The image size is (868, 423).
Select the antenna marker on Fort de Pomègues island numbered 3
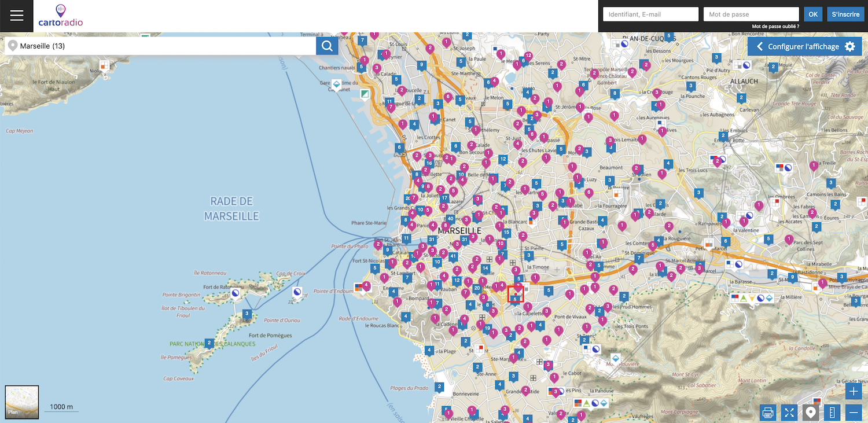[247, 314]
